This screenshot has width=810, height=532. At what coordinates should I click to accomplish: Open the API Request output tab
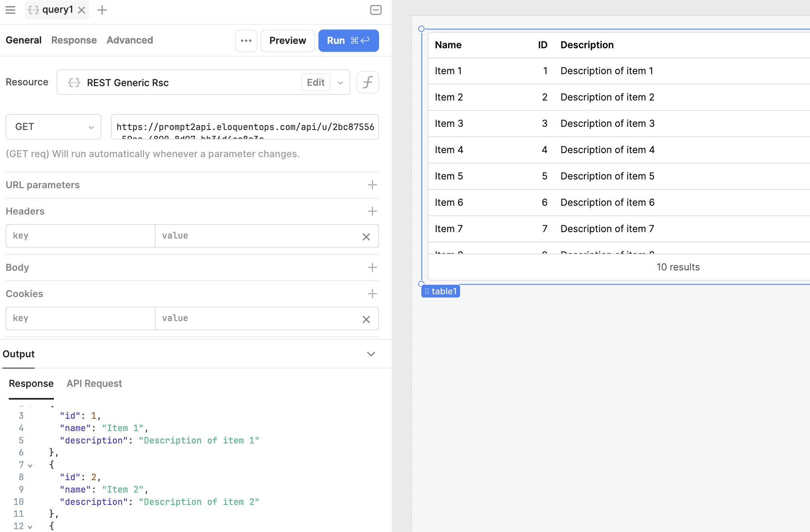coord(94,384)
